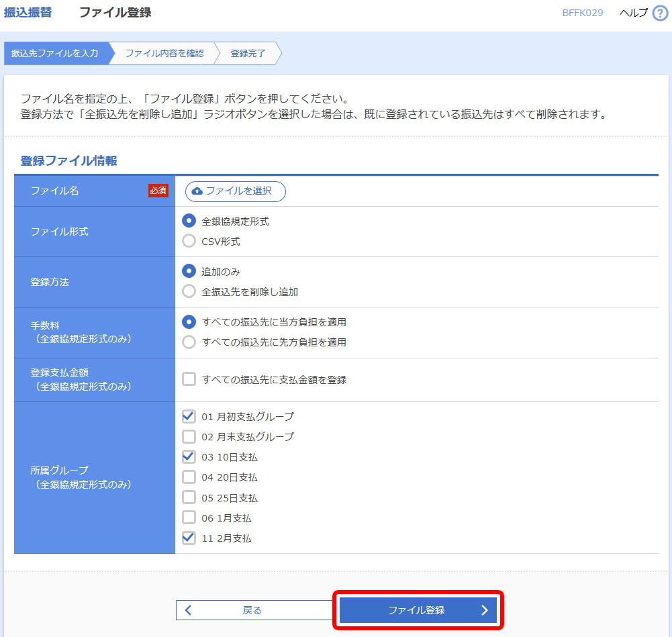Uncheck the 01 月初支払グループ checkbox
The height and width of the screenshot is (637, 672).
pyautogui.click(x=189, y=417)
